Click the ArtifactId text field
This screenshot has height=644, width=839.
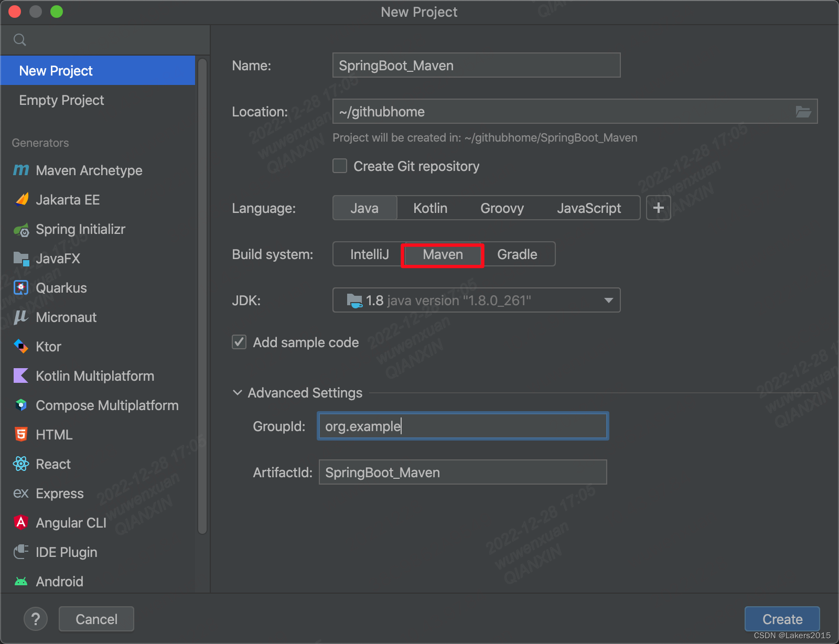pyautogui.click(x=462, y=473)
